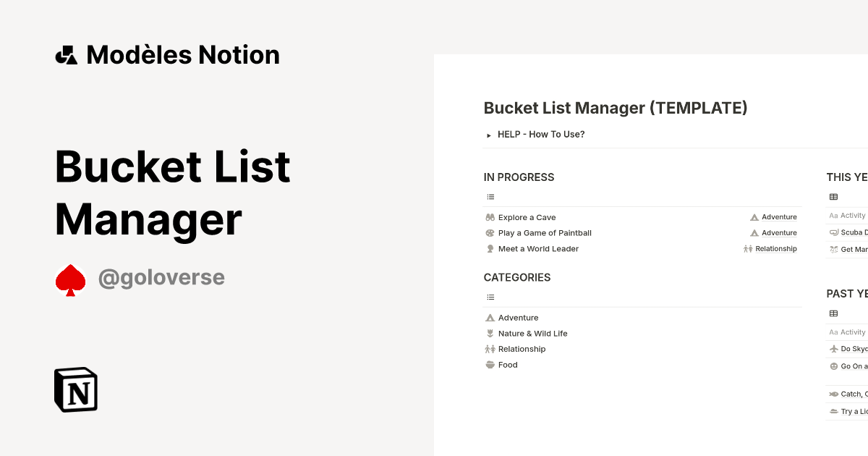
Task: Click the paintball palette icon on Play a Game of Paintball
Action: click(490, 232)
